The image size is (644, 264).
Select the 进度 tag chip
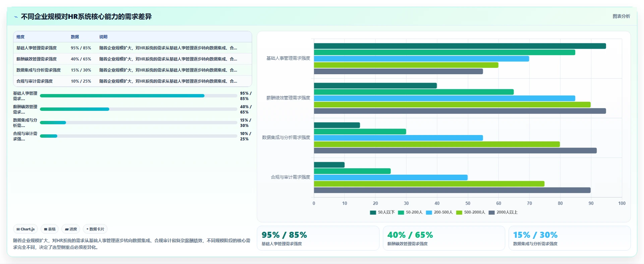71,229
